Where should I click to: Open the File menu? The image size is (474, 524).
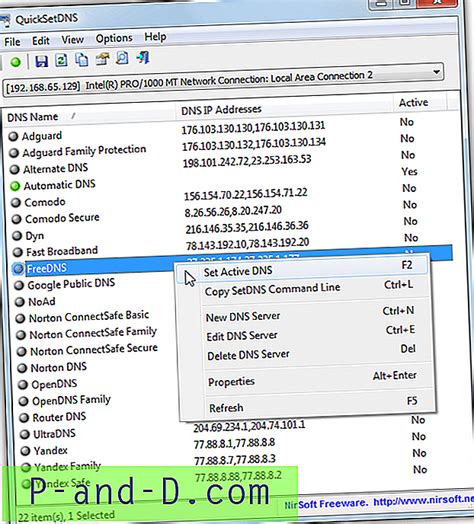pos(12,42)
